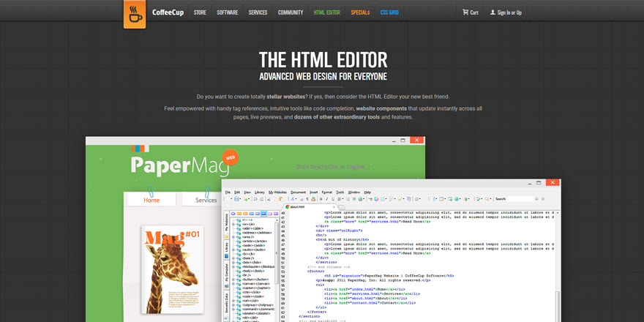Open the Window menu

point(354,192)
